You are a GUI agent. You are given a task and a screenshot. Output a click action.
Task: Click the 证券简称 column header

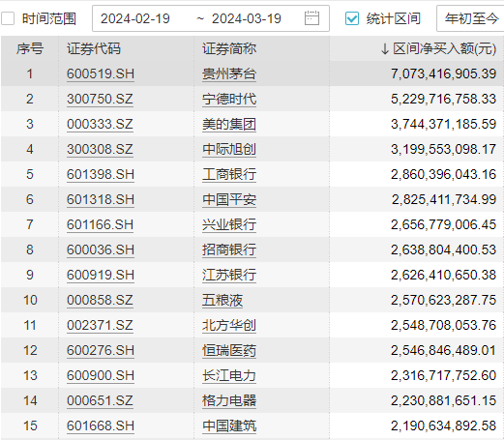(x=229, y=49)
